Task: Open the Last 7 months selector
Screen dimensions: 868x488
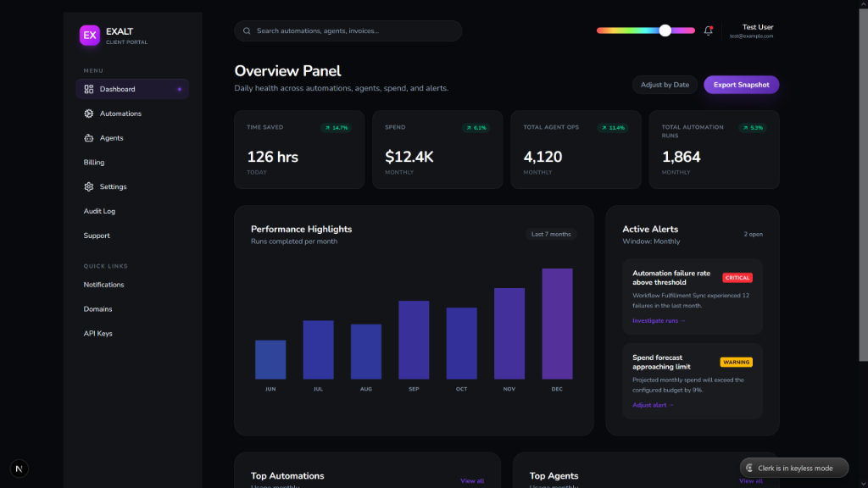Action: pyautogui.click(x=550, y=233)
